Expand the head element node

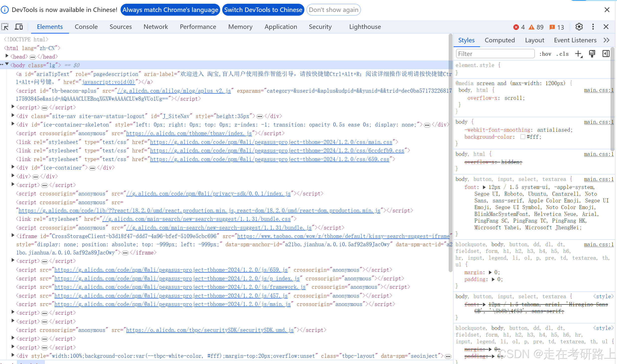[7, 56]
